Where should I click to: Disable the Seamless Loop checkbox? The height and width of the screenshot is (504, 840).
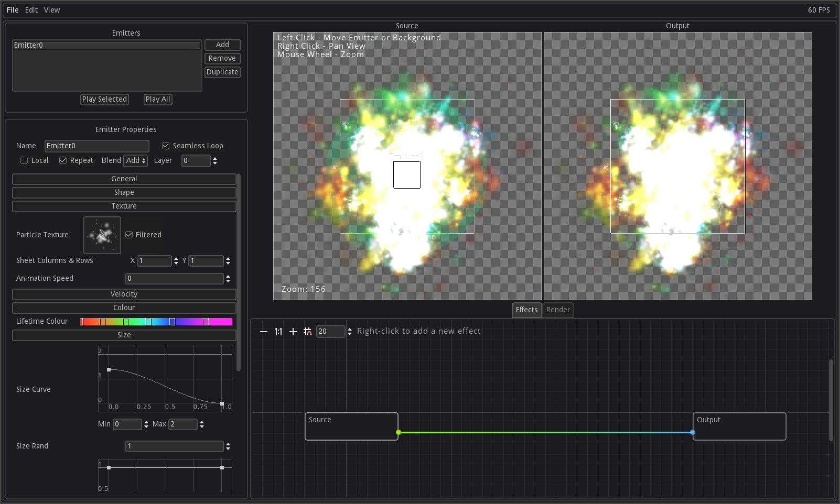point(166,146)
